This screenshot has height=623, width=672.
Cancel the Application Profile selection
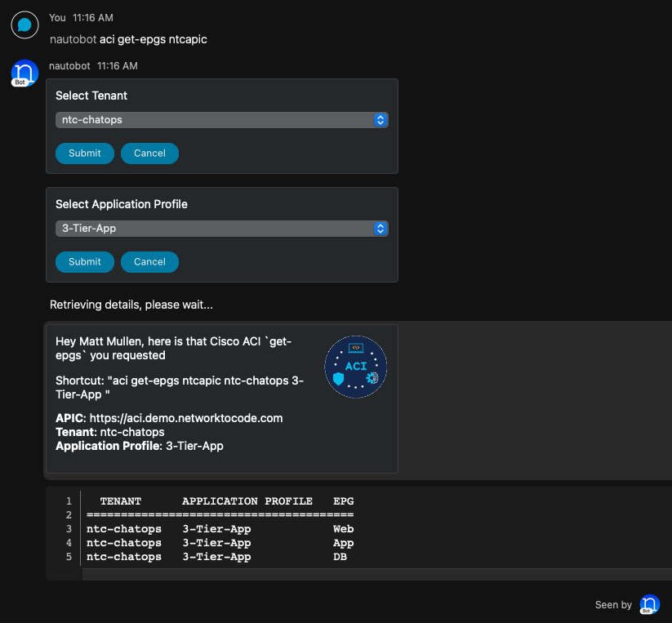tap(149, 262)
